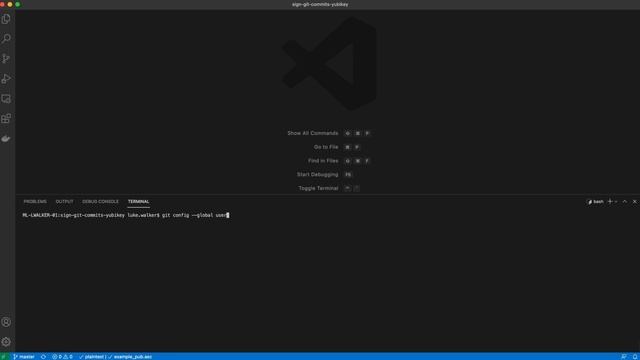Open Run and Debug view
640x360 pixels.
(x=6, y=79)
